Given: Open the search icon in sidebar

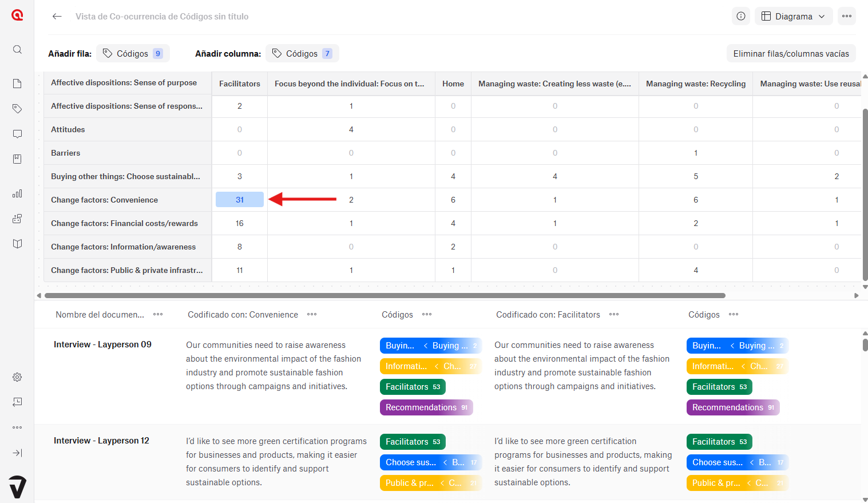Looking at the screenshot, I should click(x=17, y=49).
